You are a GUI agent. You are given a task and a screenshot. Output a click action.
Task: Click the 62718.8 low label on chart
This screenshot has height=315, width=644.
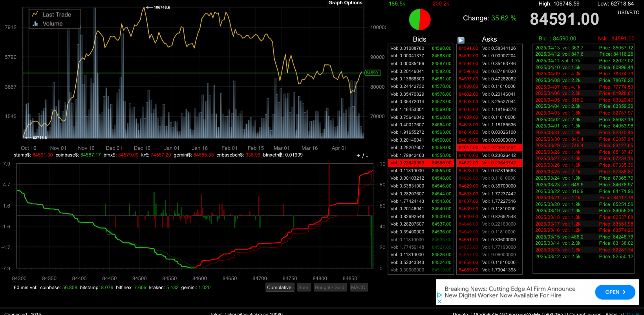(40, 138)
